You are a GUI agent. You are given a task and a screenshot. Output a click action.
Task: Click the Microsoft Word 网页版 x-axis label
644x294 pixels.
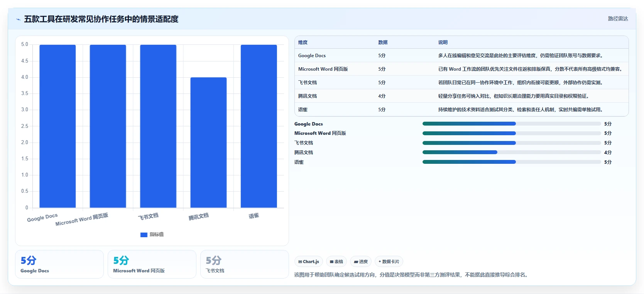pos(82,219)
